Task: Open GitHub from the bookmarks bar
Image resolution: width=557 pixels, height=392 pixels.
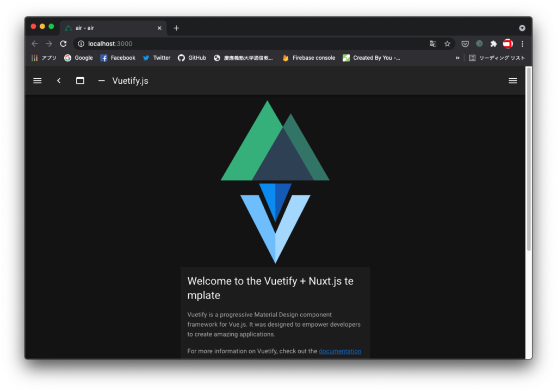Action: click(x=191, y=58)
